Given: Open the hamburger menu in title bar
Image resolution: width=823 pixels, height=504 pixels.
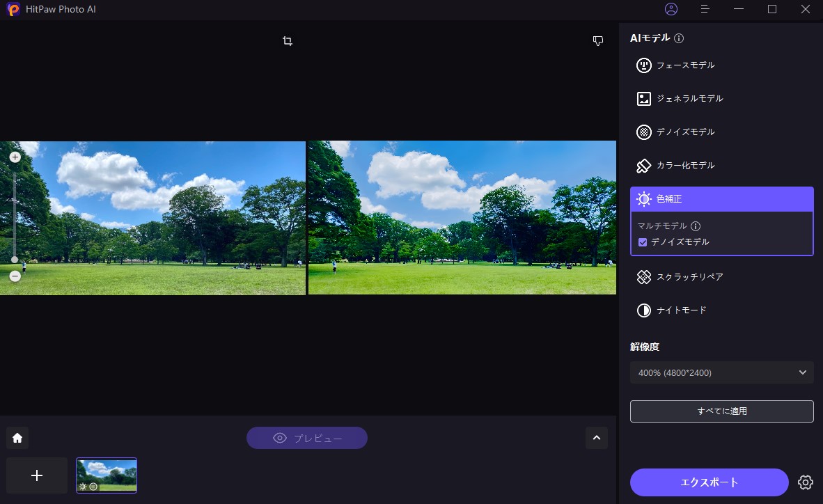Looking at the screenshot, I should coord(705,9).
